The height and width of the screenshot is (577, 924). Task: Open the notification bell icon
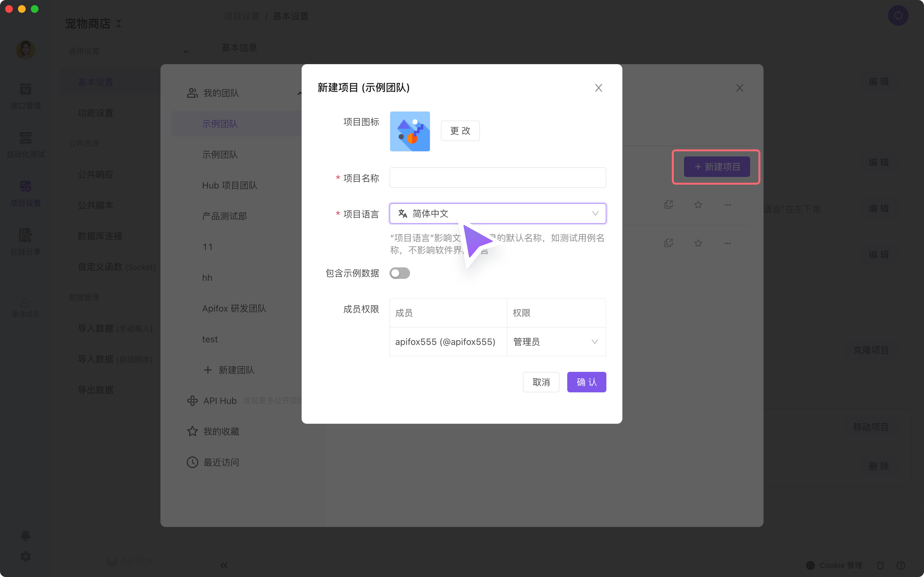click(x=25, y=535)
